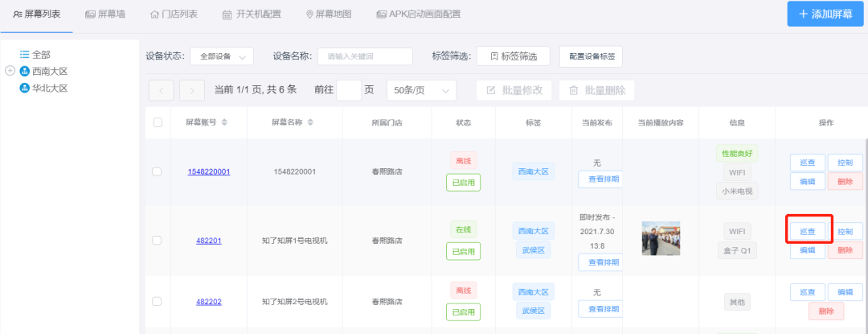Toggle the select-all header checkbox
The height and width of the screenshot is (334, 868).
(158, 122)
